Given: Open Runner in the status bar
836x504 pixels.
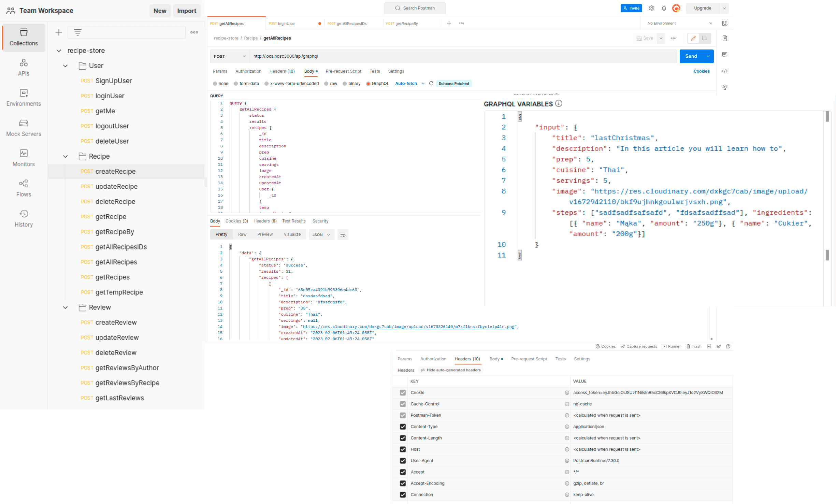Looking at the screenshot, I should pos(672,347).
